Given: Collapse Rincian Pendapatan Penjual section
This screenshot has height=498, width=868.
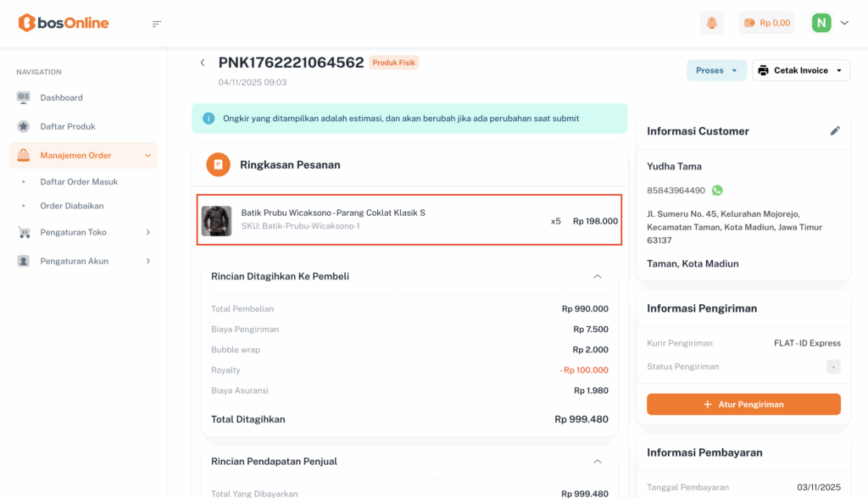Looking at the screenshot, I should (598, 462).
